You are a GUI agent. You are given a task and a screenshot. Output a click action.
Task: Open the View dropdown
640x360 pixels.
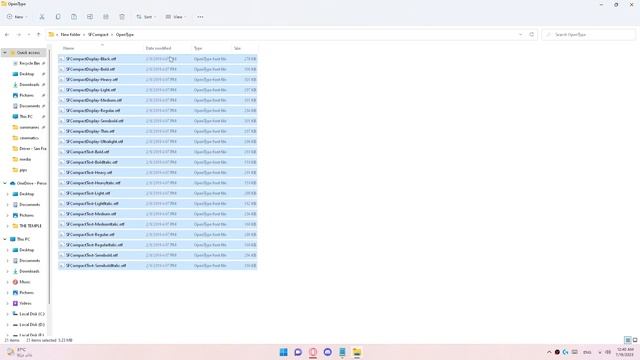coord(176,17)
